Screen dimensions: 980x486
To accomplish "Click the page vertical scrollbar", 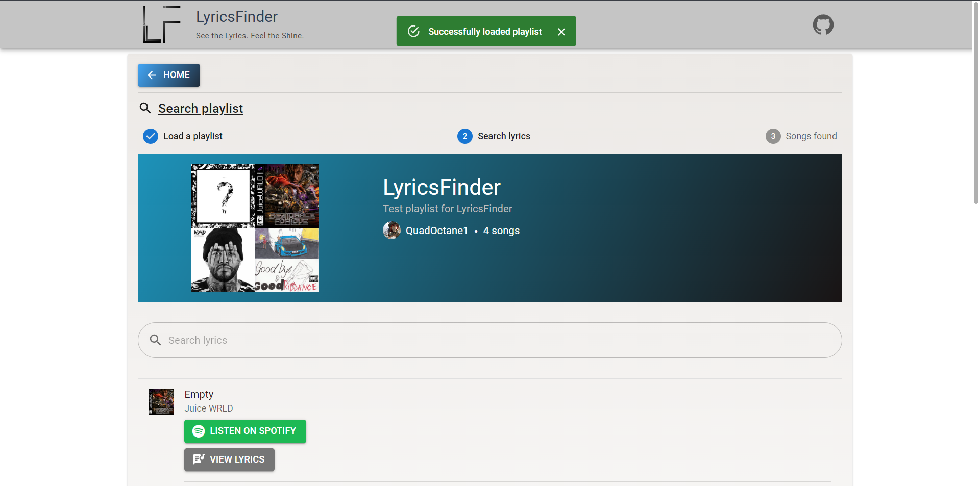I will [x=976, y=102].
